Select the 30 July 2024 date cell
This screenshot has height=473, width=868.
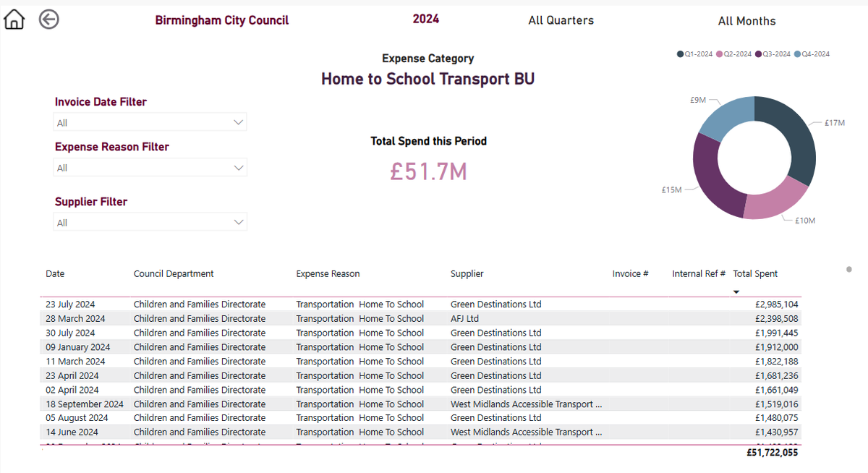[70, 333]
